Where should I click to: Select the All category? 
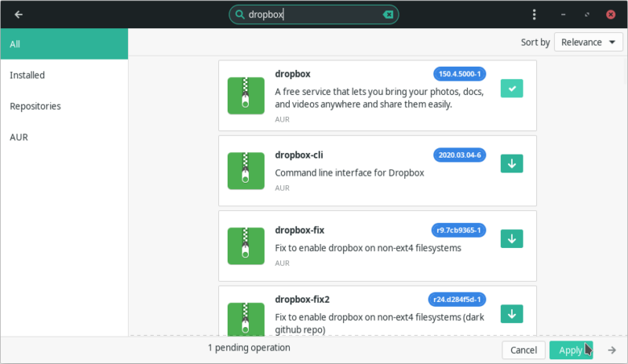coord(64,44)
